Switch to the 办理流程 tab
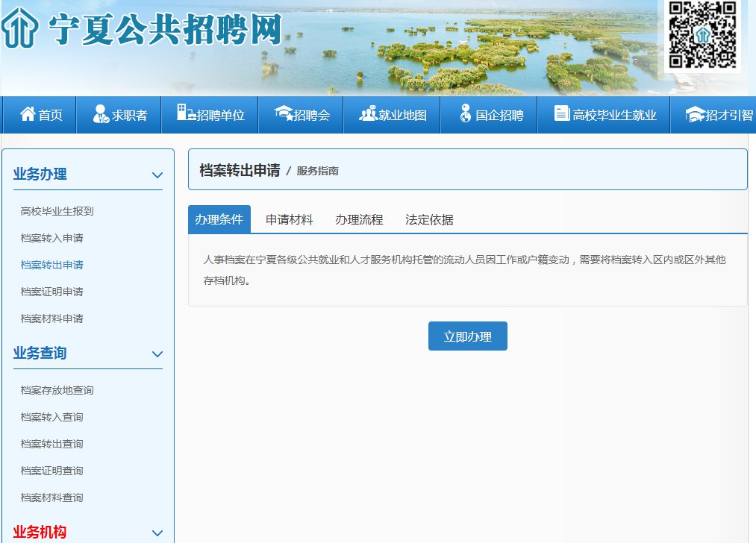This screenshot has height=543, width=756. point(359,219)
